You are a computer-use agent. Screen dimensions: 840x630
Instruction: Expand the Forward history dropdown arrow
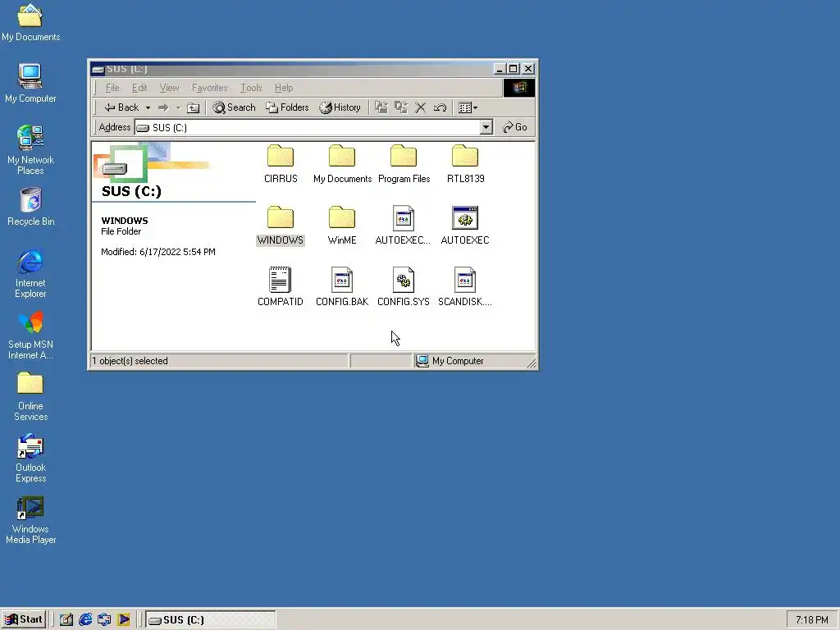(x=178, y=107)
